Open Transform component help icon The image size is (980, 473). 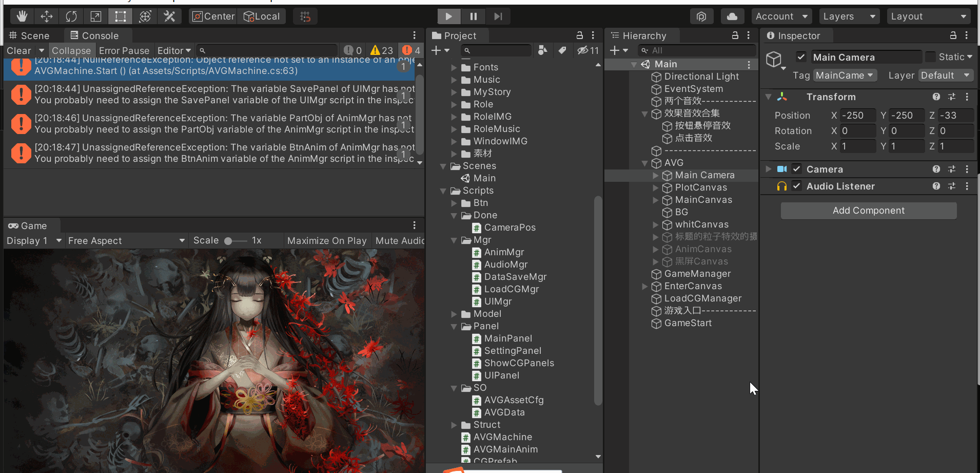[x=936, y=97]
